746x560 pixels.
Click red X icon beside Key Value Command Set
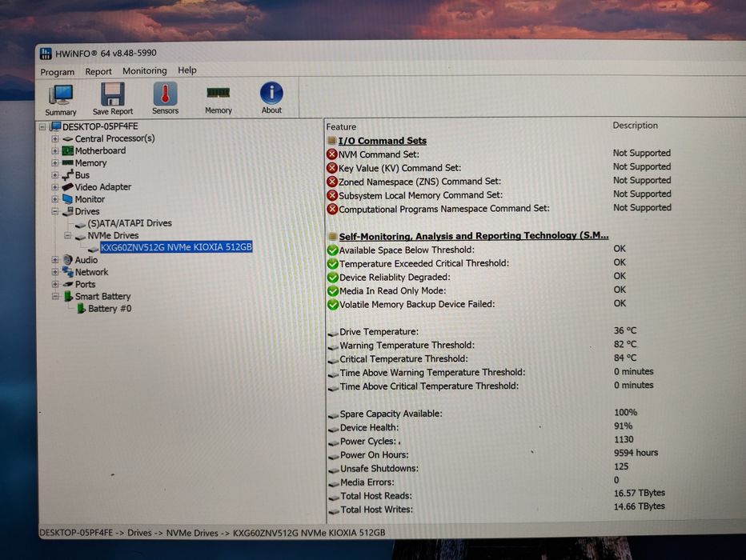[x=332, y=168]
